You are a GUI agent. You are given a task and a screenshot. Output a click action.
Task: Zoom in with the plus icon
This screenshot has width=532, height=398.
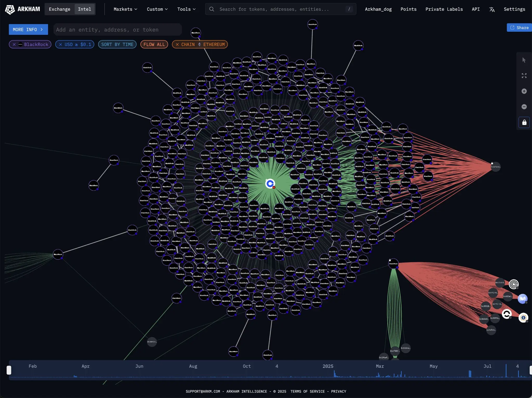[x=524, y=91]
